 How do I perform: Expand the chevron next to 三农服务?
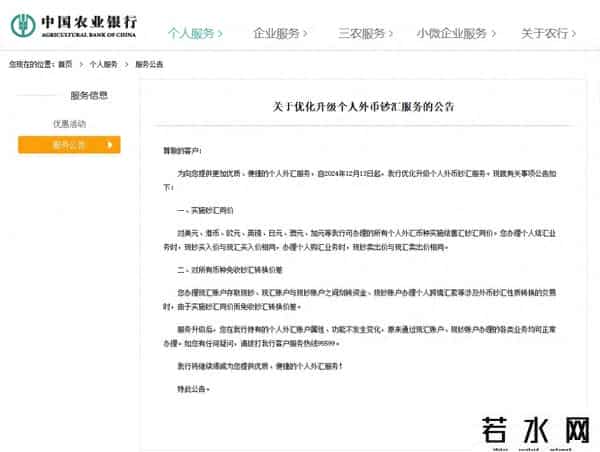[x=390, y=33]
